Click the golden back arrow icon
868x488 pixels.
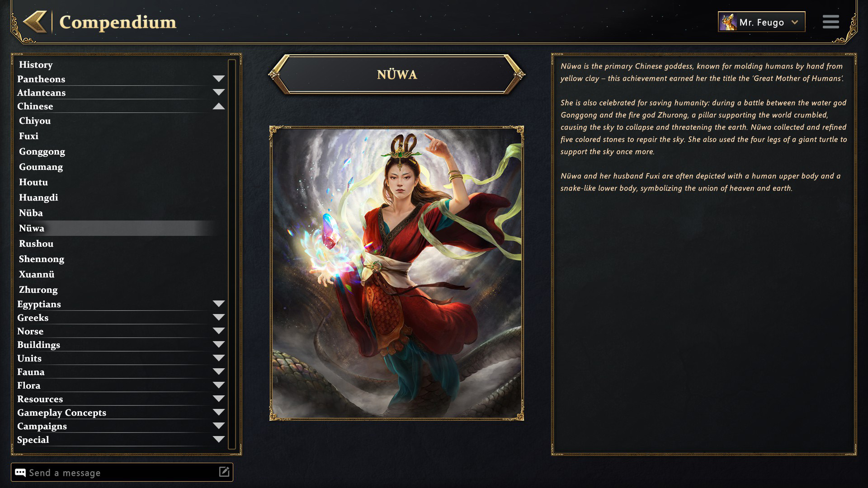coord(35,22)
